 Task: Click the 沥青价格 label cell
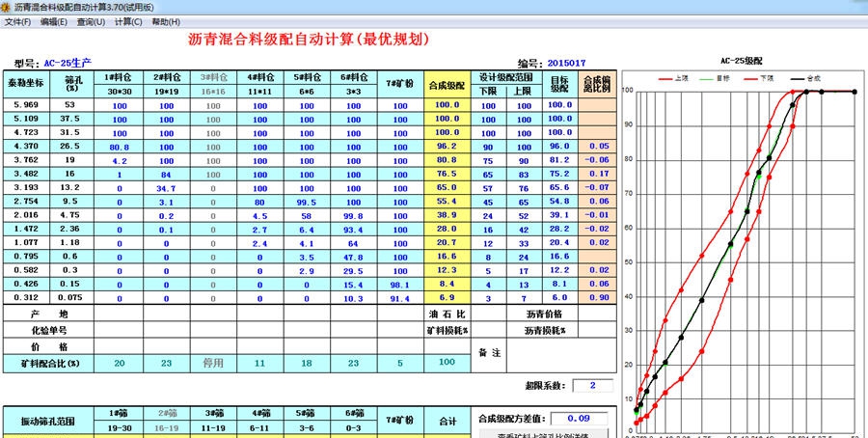[543, 314]
